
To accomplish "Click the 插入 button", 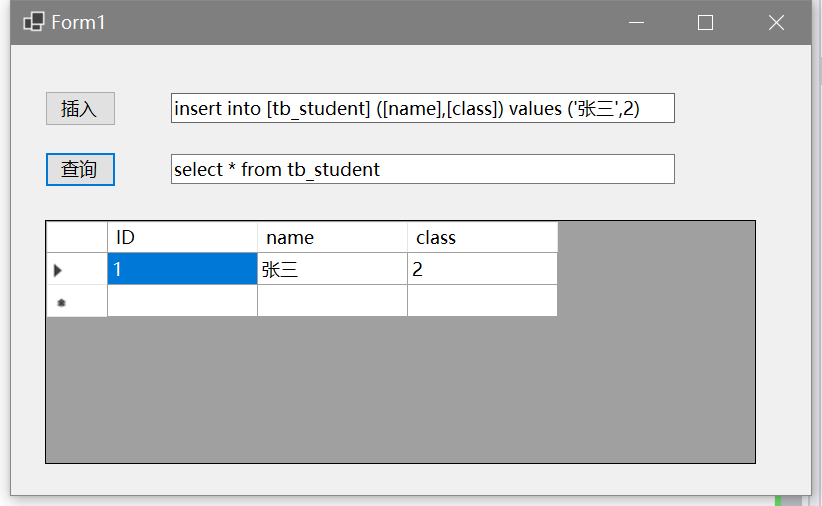I will [80, 108].
